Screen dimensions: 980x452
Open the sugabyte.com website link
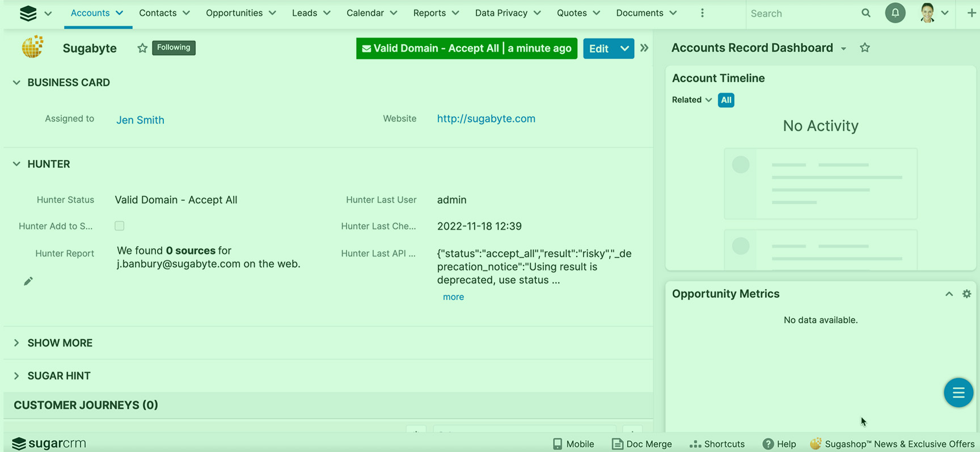point(486,119)
